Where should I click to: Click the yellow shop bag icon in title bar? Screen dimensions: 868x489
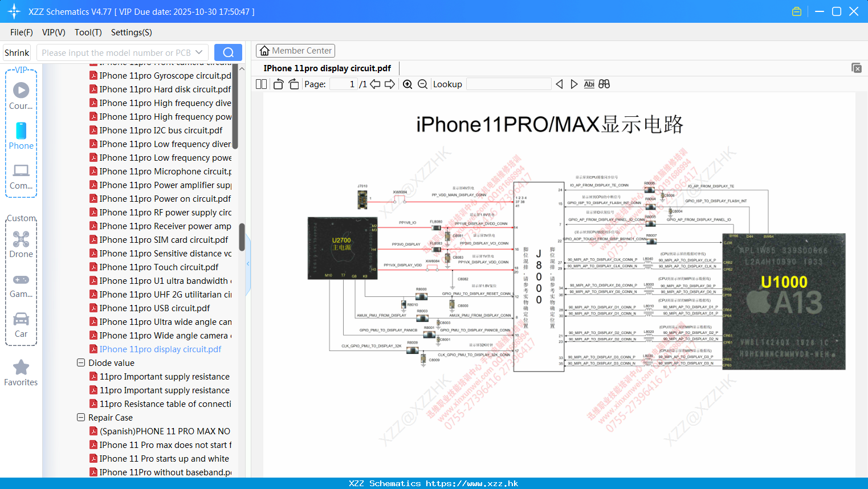click(x=797, y=11)
